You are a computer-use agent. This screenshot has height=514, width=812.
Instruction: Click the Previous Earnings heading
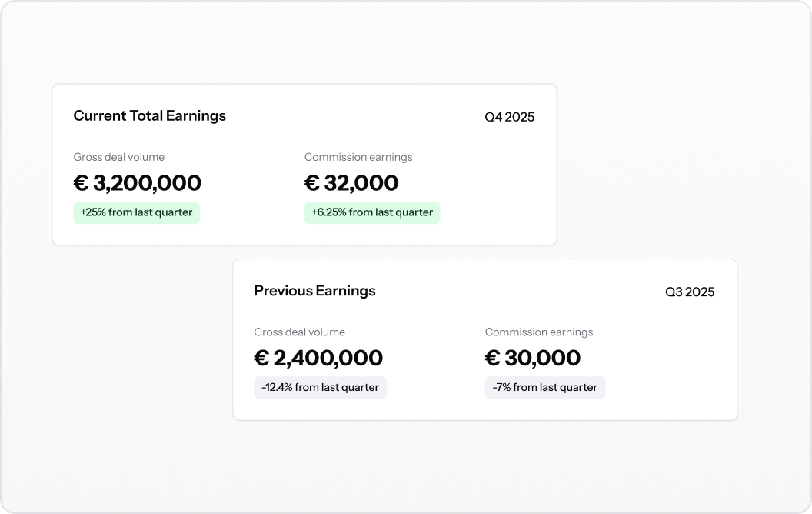[x=314, y=291]
